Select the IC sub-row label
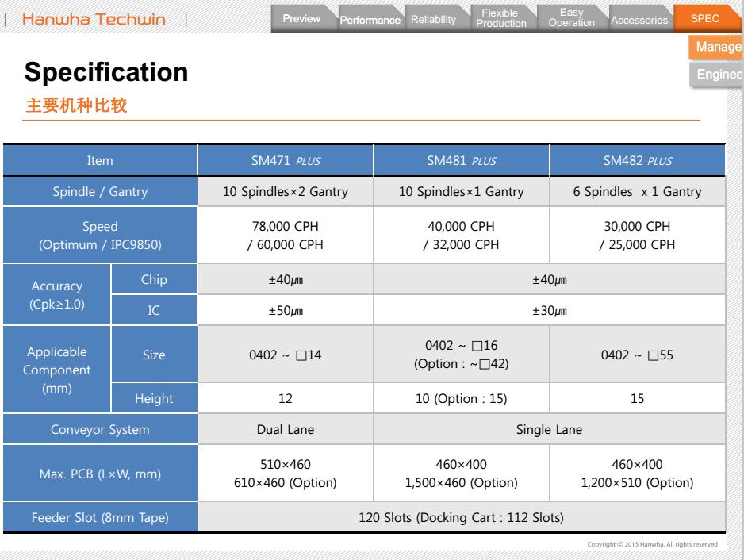This screenshot has height=560, width=744. coord(154,310)
